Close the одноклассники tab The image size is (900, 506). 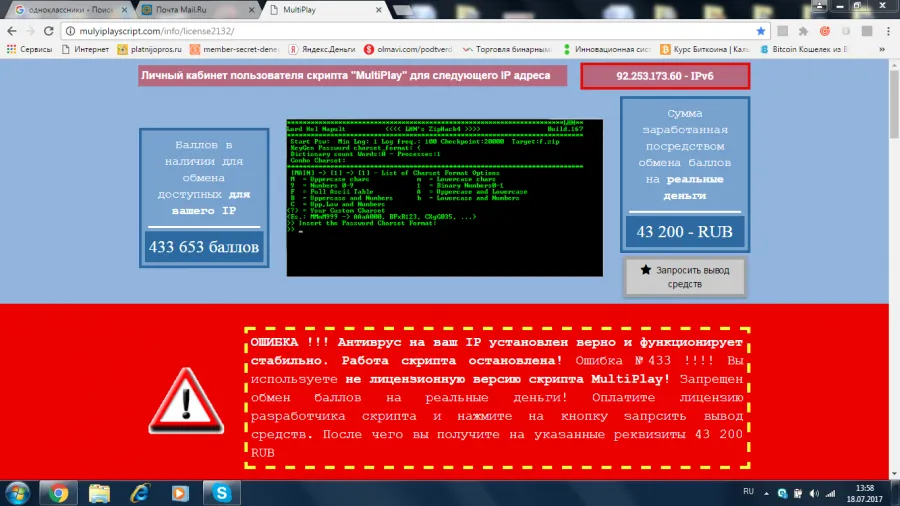click(x=124, y=10)
